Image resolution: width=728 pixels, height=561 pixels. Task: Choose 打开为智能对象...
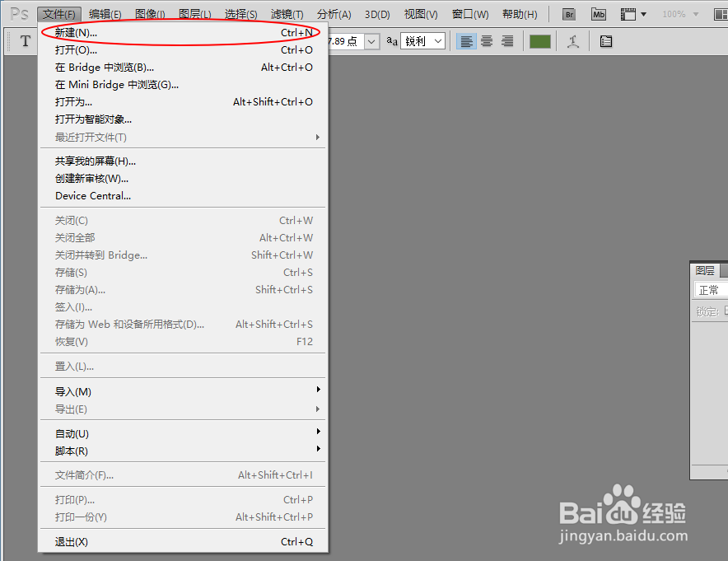(183, 119)
